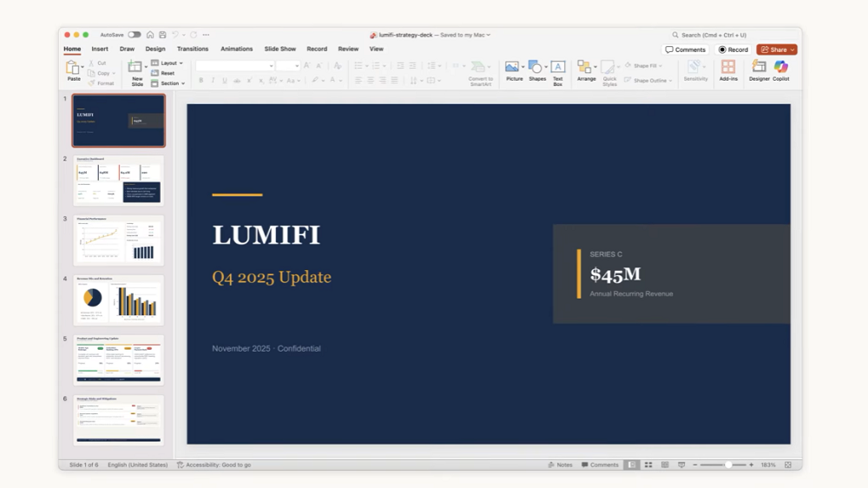
Task: Expand the Layout dropdown
Action: (x=169, y=63)
